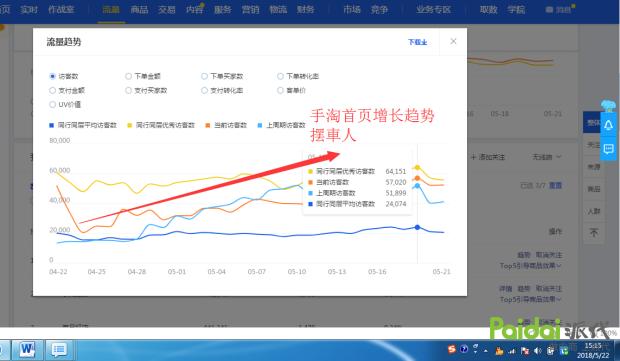620x361 pixels.
Task: Open the 无线端 dropdown in background page
Action: pos(546,157)
